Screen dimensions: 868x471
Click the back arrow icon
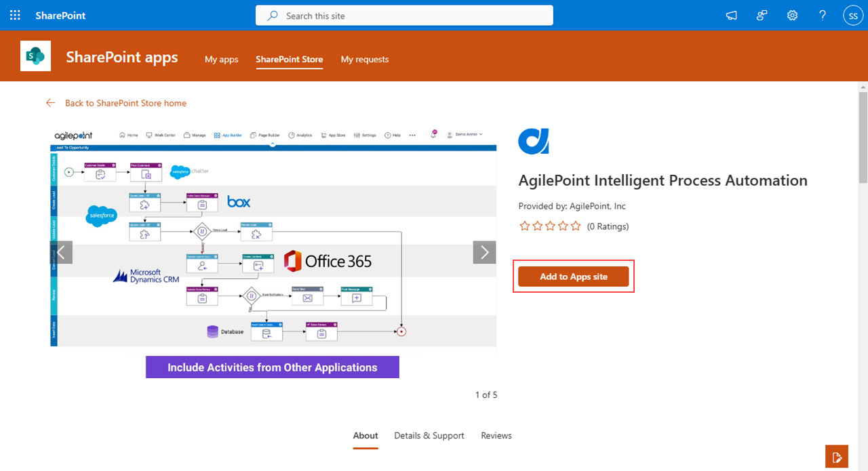(50, 103)
